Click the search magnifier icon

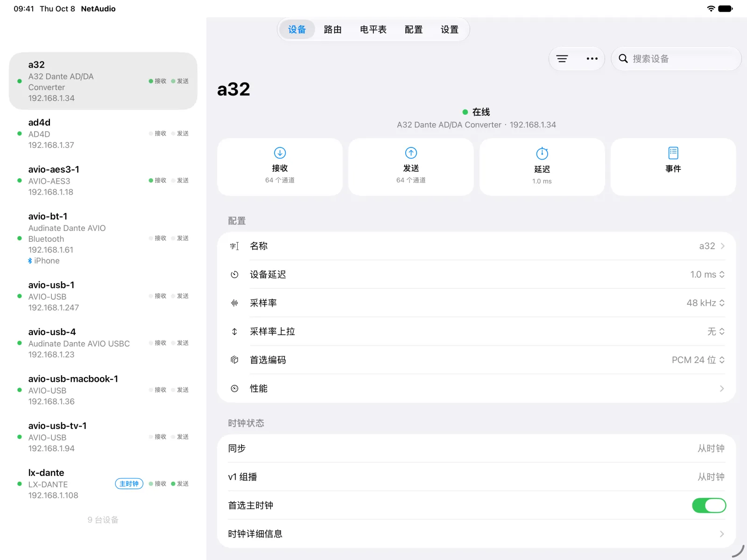point(623,59)
